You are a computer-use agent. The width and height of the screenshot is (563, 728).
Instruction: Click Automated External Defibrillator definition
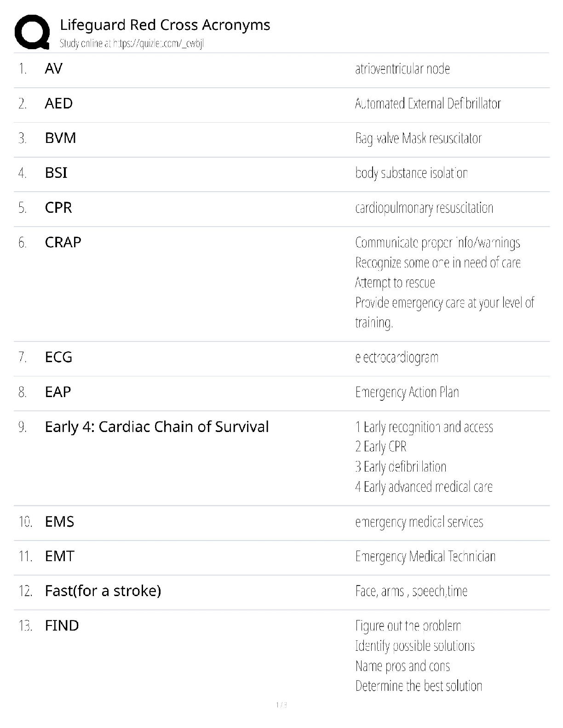pos(427,104)
